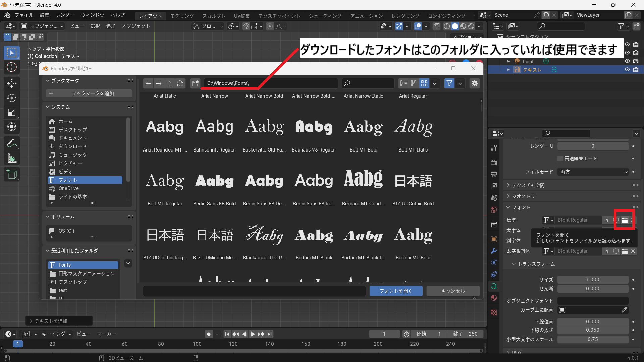This screenshot has height=362, width=644.
Task: Toggle the file filter funnel button
Action: 449,83
